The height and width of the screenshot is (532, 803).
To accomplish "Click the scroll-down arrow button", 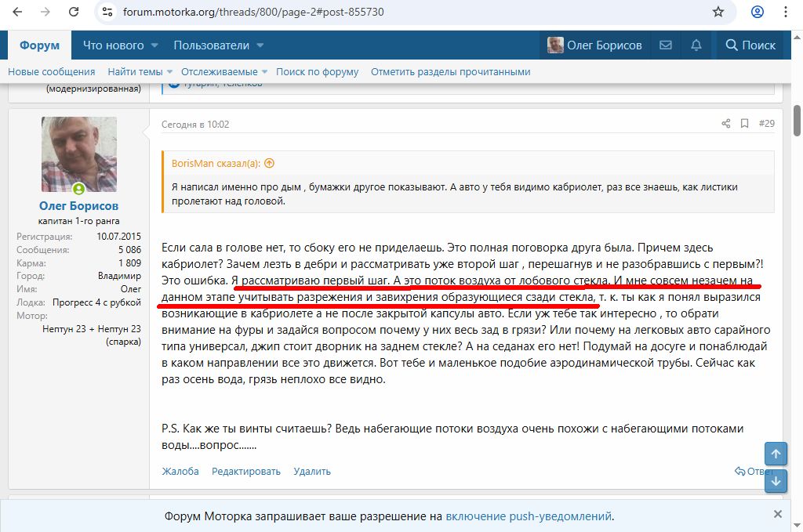I will tap(776, 481).
